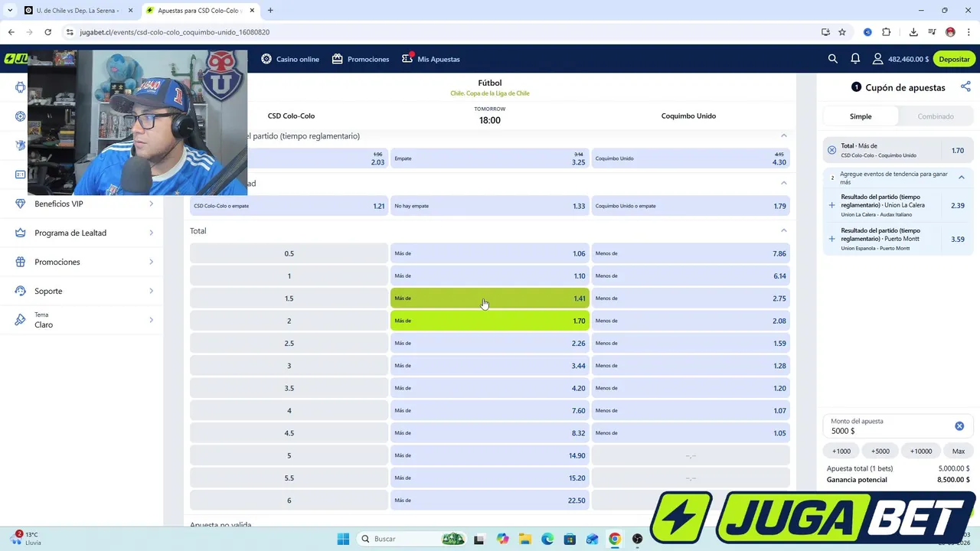
Task: Click the Promociones gift icon in header
Action: point(337,59)
